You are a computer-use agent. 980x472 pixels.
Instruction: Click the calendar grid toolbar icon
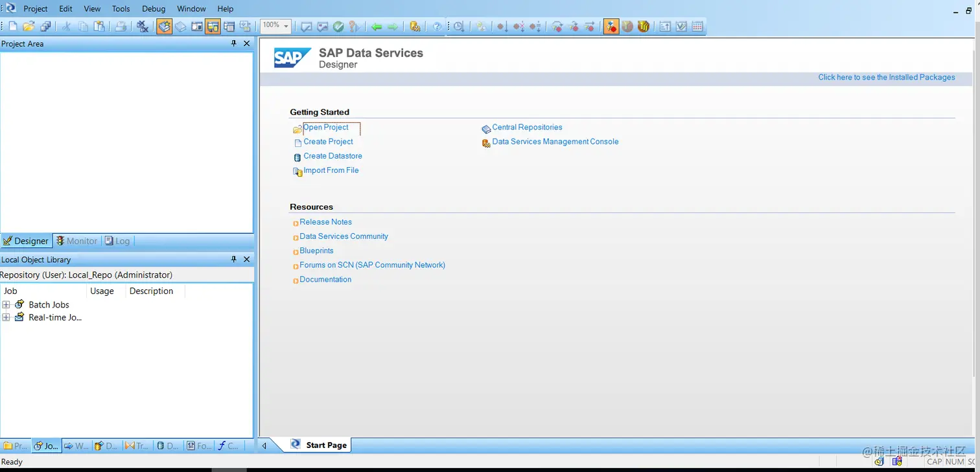[x=697, y=27]
